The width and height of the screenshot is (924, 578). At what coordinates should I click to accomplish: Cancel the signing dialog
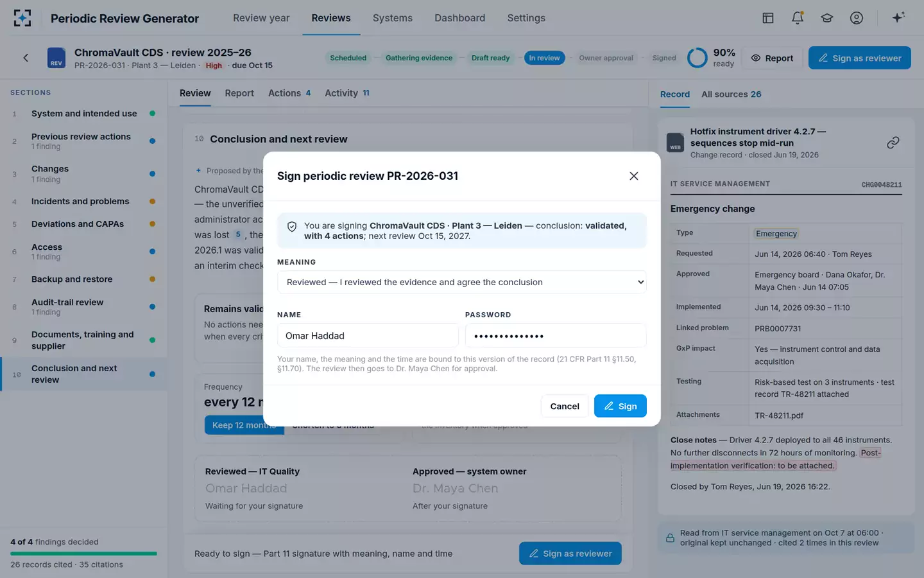pyautogui.click(x=565, y=406)
